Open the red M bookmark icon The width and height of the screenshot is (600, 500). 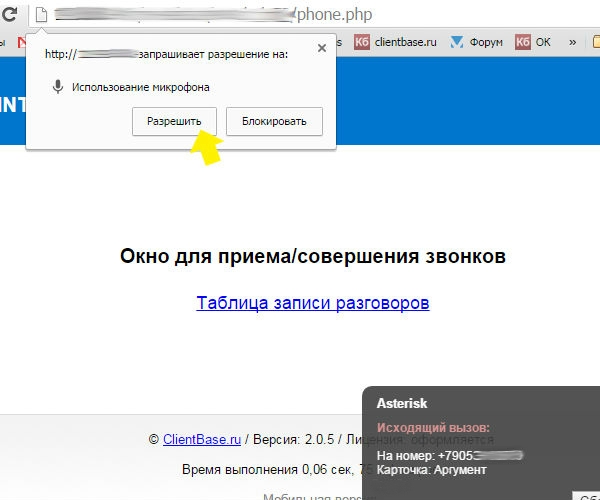pos(22,42)
